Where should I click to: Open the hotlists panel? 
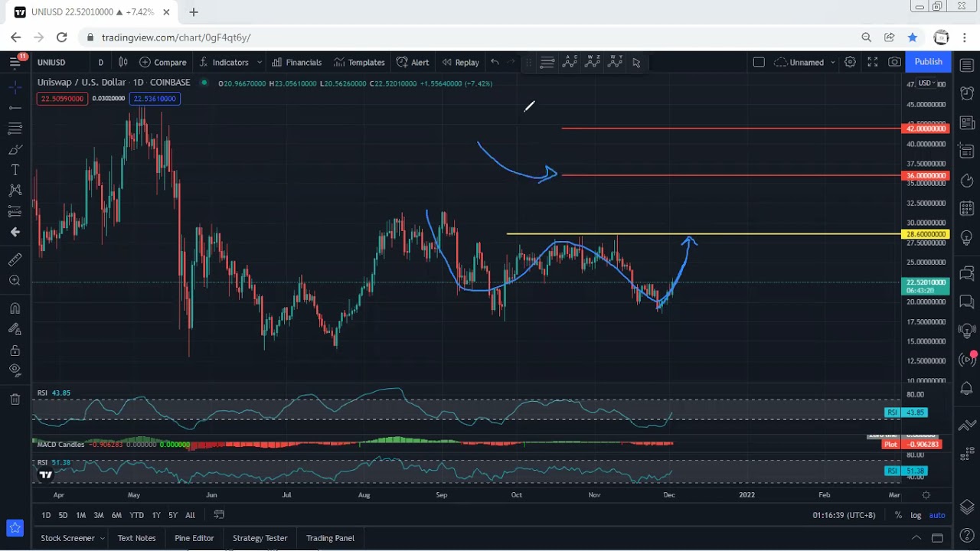[x=966, y=181]
